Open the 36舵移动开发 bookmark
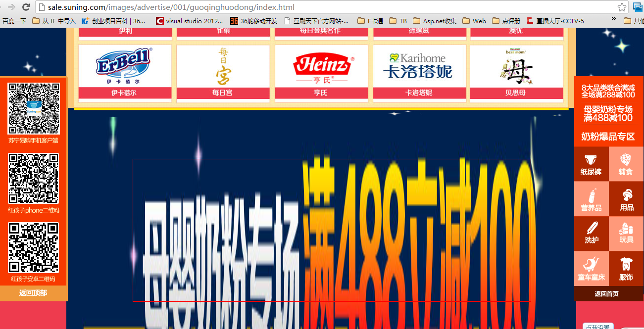644x329 pixels. point(254,21)
